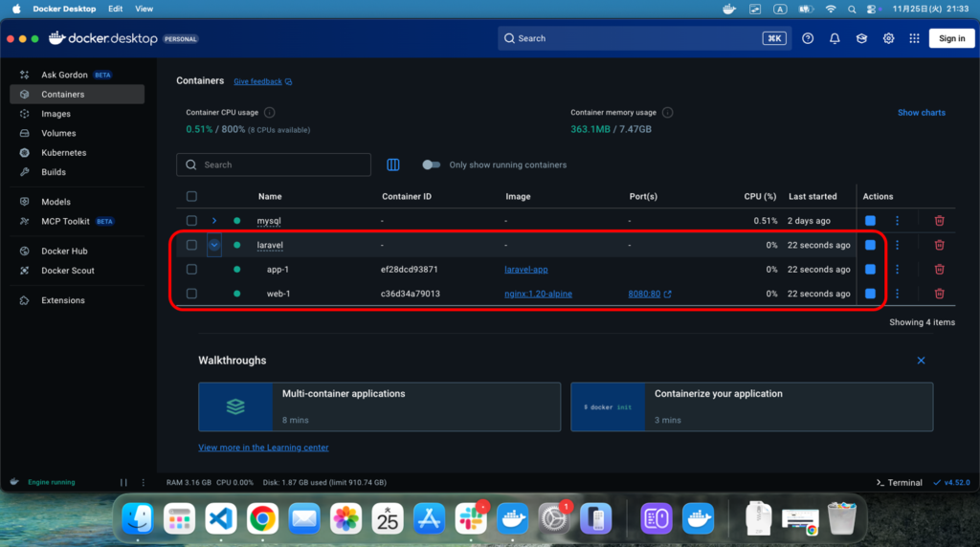Open the column layout selector icon
Viewport: 980px width, 547px height.
(392, 164)
